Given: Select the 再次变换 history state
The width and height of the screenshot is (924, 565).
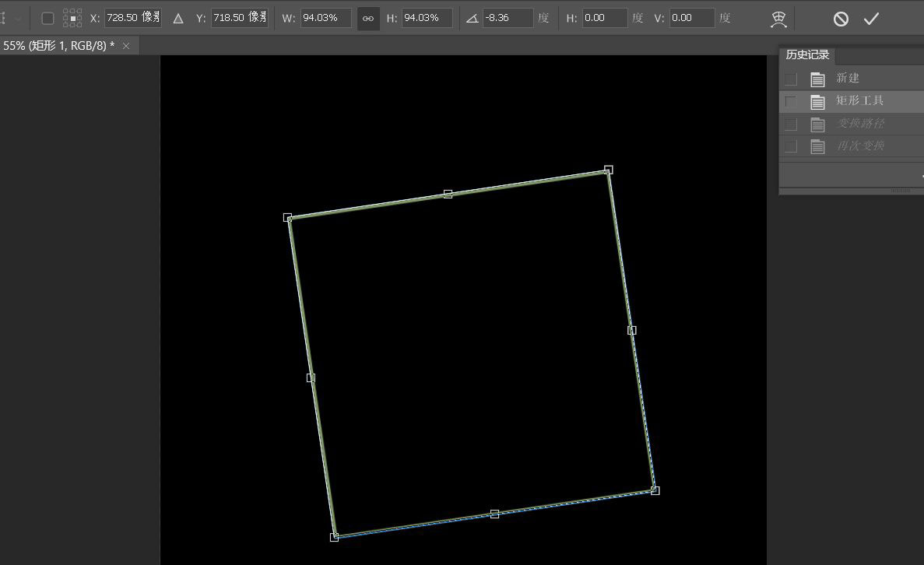Looking at the screenshot, I should point(852,146).
